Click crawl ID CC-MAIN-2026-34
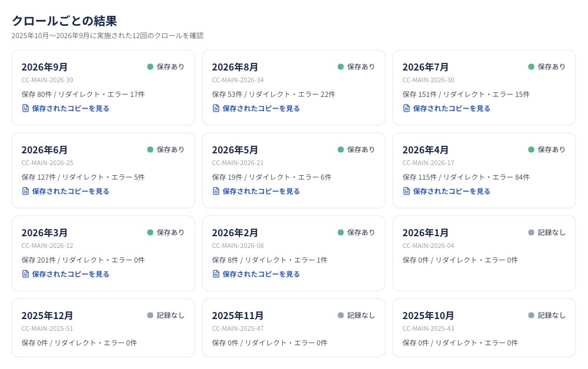Image resolution: width=588 pixels, height=369 pixels. [x=238, y=80]
